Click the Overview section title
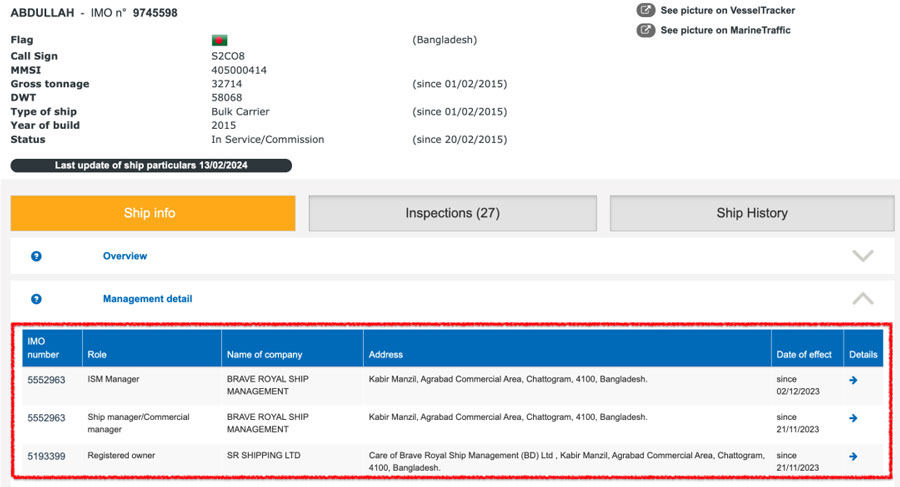The width and height of the screenshot is (900, 487). coord(125,256)
